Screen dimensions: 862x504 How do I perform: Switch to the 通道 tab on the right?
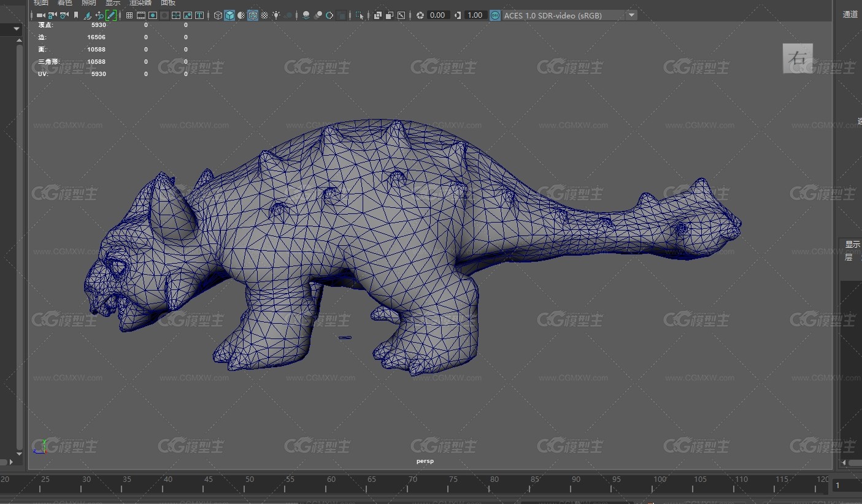click(x=850, y=14)
